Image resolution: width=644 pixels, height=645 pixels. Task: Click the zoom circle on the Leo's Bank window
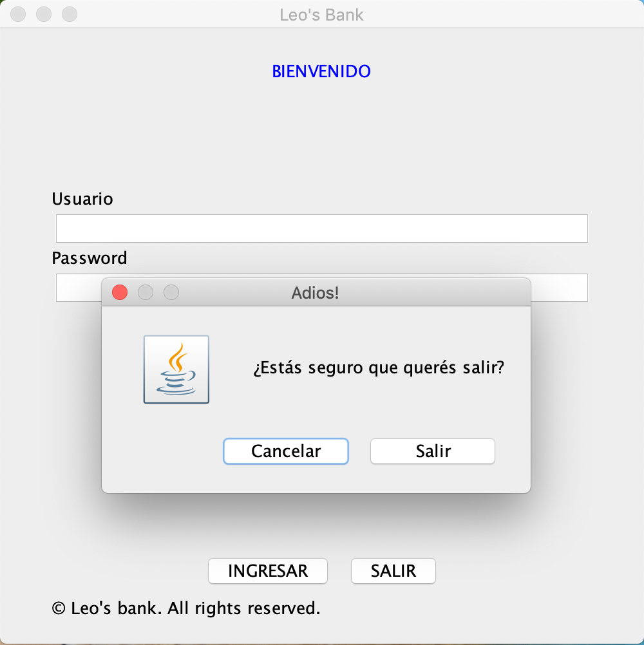(69, 14)
